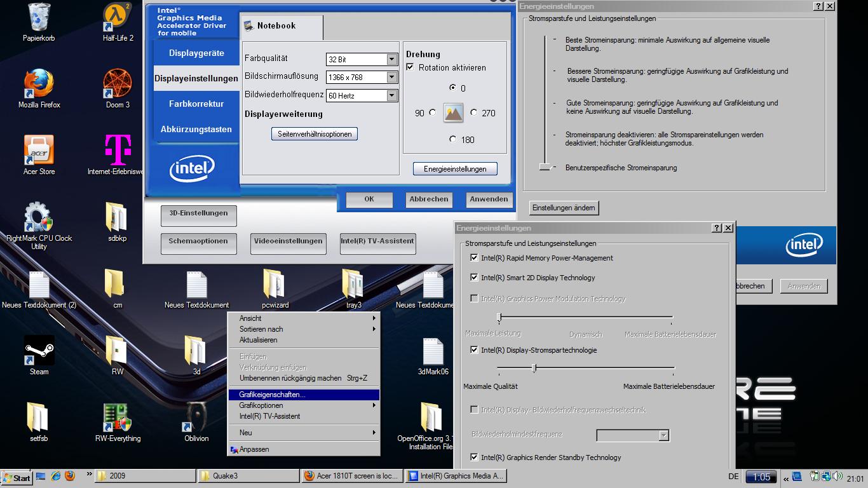The image size is (868, 488).
Task: Click the Graphics Power Modulation slider handle
Action: 499,317
